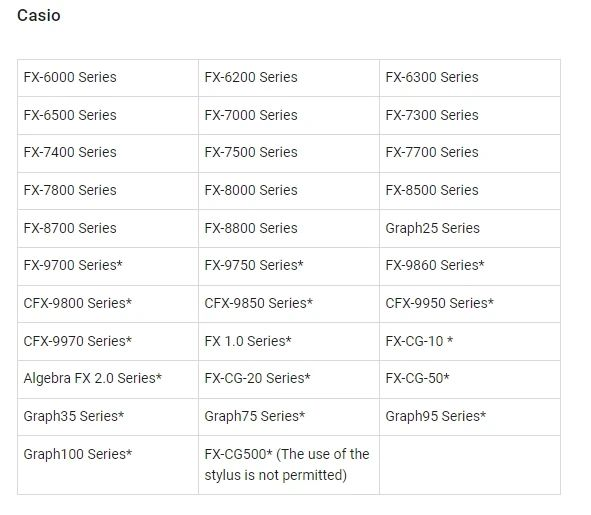Select the FX-9860 Series* cell

click(470, 266)
